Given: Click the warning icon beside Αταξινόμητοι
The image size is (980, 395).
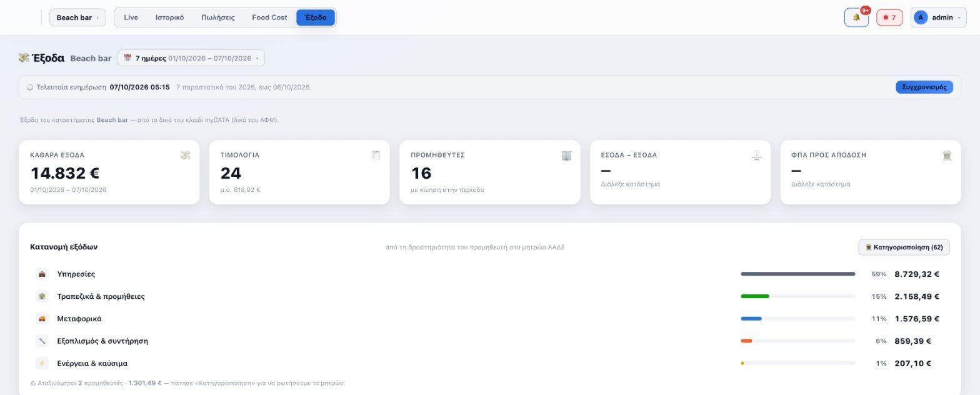Looking at the screenshot, I should tap(33, 383).
